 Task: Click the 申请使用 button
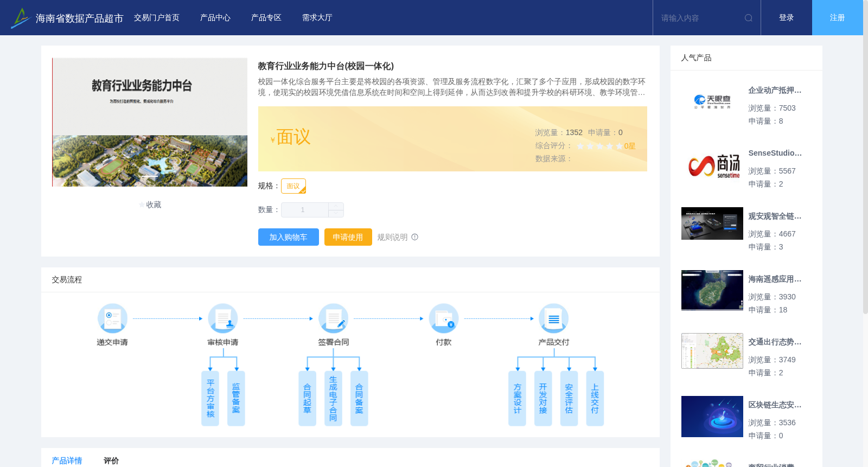pos(348,237)
